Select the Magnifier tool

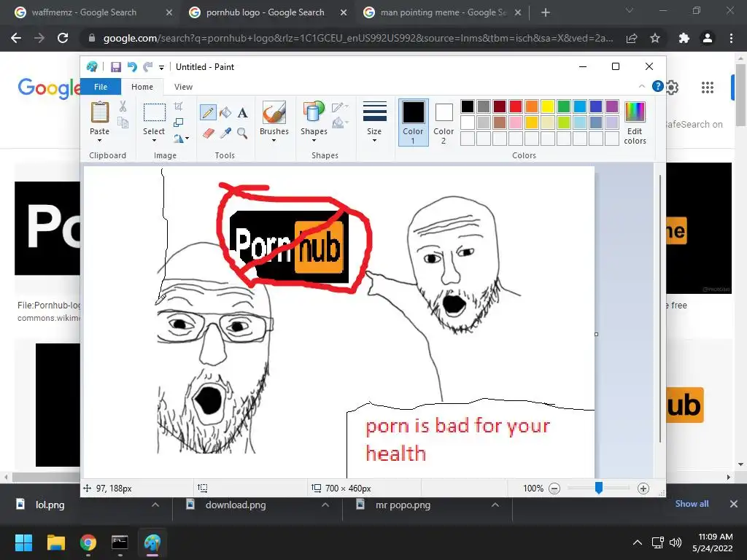tap(242, 133)
